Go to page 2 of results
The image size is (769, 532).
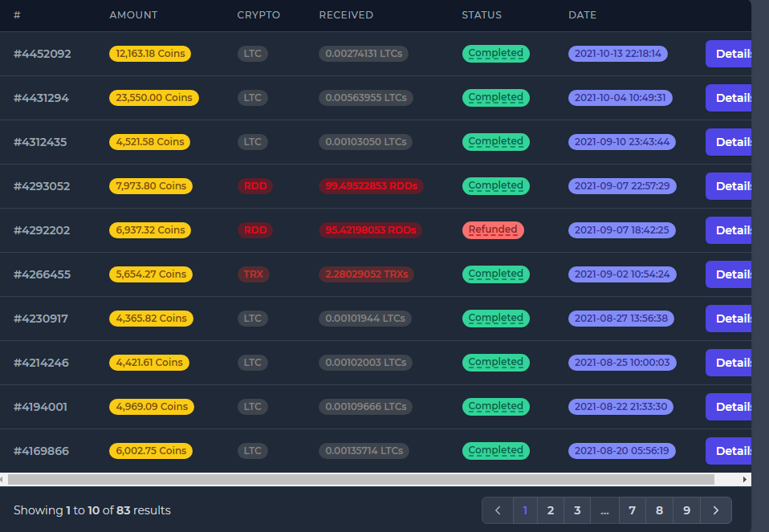tap(551, 510)
